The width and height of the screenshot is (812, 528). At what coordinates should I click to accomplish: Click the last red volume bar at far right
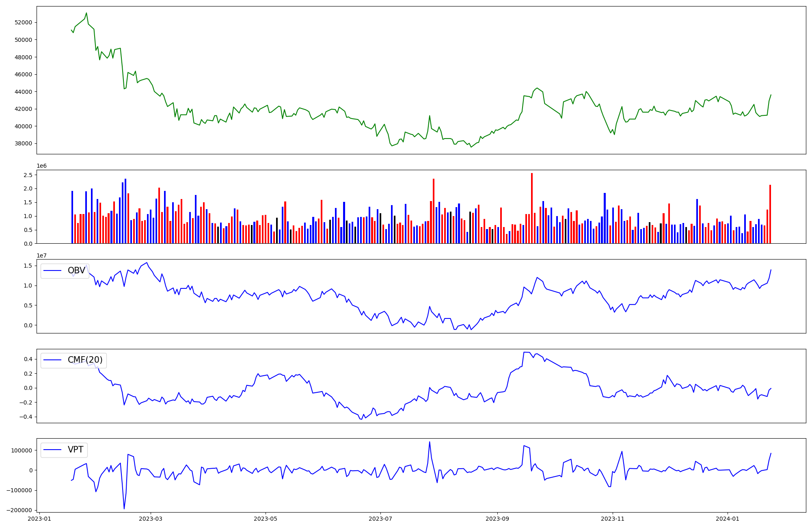point(770,214)
